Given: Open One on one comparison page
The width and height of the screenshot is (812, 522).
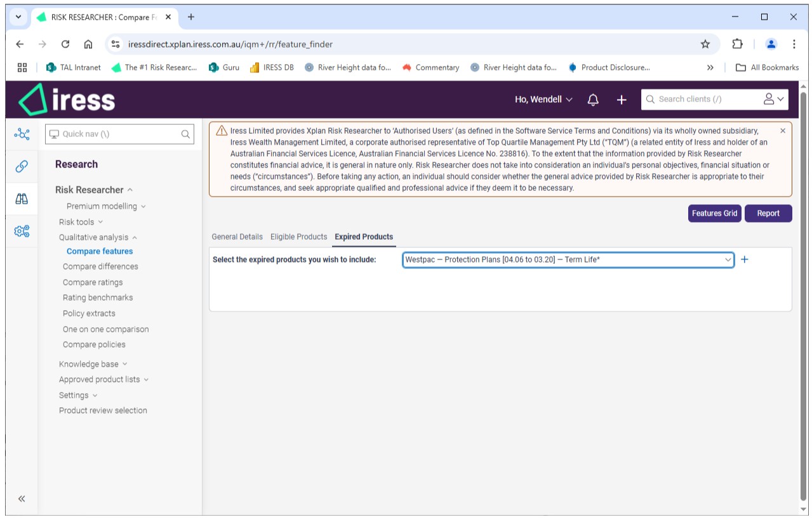Looking at the screenshot, I should [x=106, y=329].
